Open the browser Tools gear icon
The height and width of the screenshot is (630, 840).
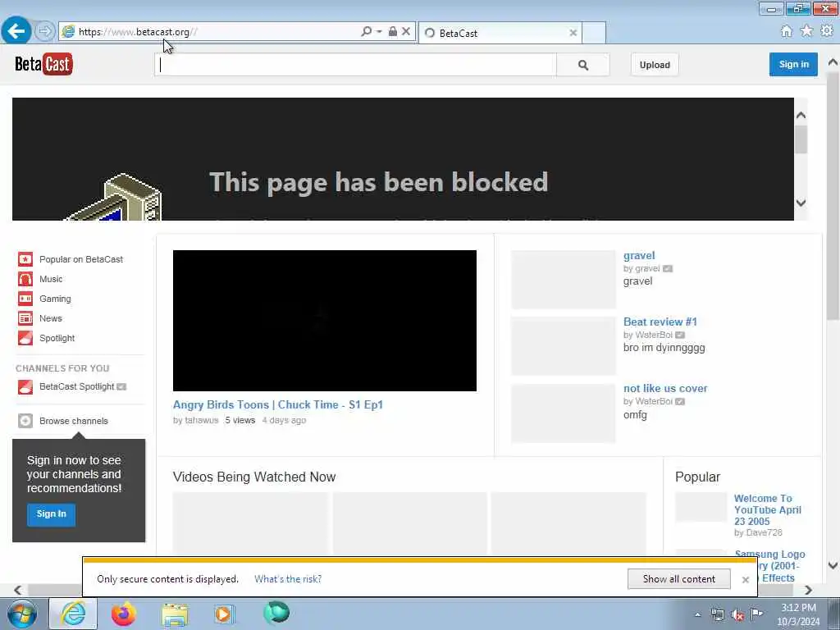point(827,31)
